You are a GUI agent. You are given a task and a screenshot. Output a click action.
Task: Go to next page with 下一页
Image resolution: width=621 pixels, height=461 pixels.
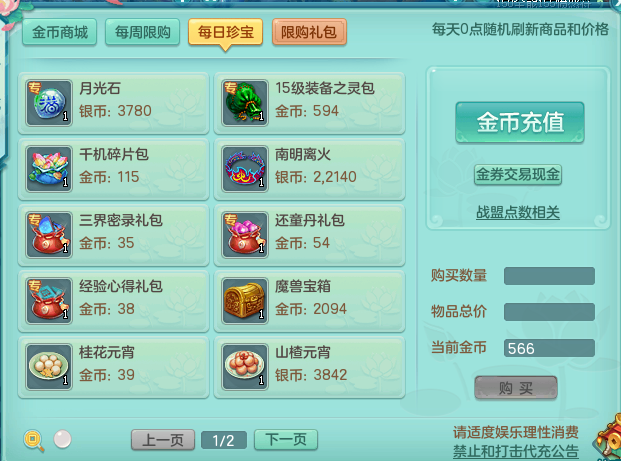(286, 440)
